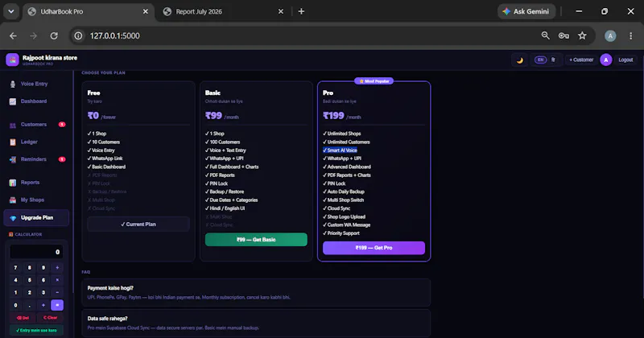Screen dimensions: 644x338
Task: Tap calculator key 6
Action: [x=43, y=280]
